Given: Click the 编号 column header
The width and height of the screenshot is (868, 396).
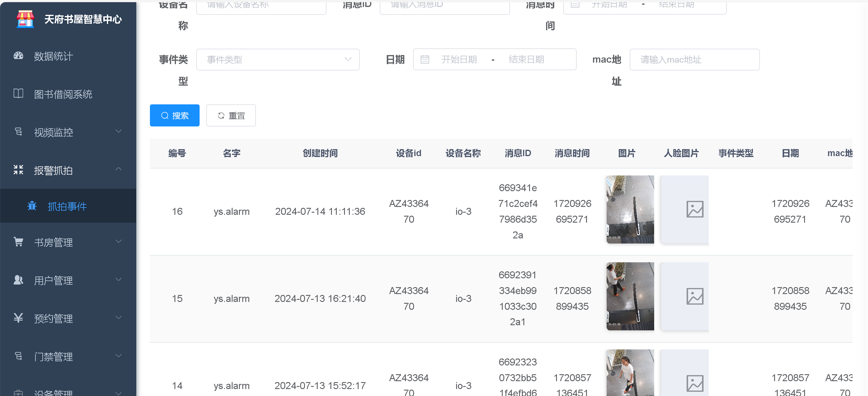Looking at the screenshot, I should click(x=177, y=153).
